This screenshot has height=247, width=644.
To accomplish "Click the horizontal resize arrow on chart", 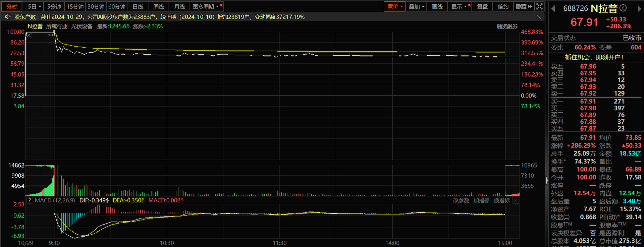I will [51, 35].
